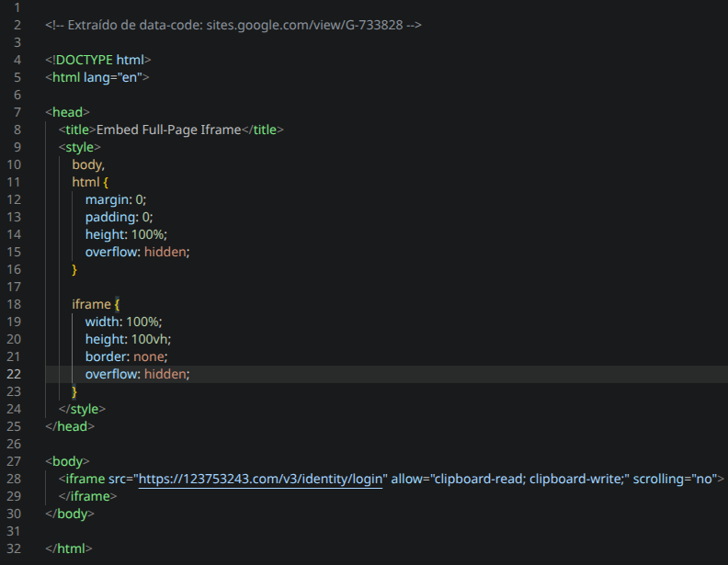
Task: Click the body, selector on line 10
Action: pyautogui.click(x=88, y=164)
